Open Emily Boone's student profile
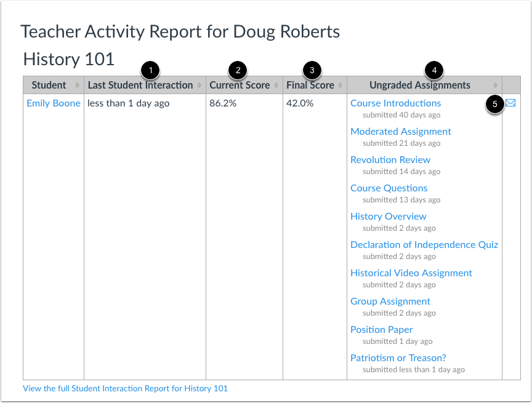Screen dimensions: 532x403 pyautogui.click(x=53, y=103)
